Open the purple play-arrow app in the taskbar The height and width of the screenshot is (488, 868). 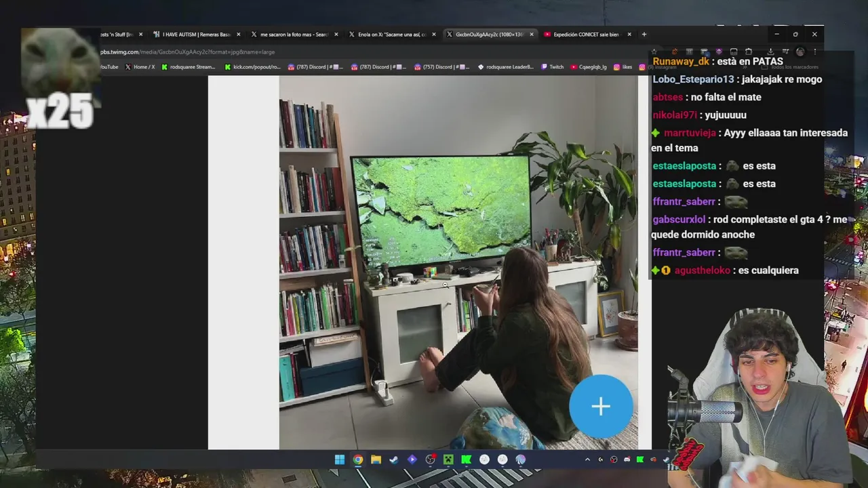[412, 460]
